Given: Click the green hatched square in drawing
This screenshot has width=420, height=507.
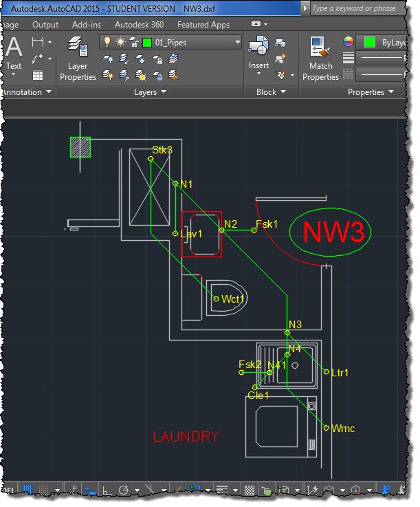Looking at the screenshot, I should tap(80, 147).
